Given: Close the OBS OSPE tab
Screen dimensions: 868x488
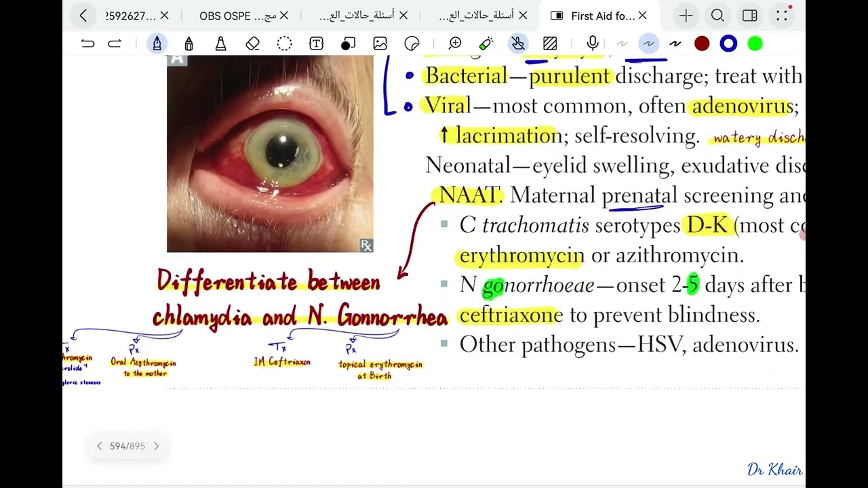Looking at the screenshot, I should click(284, 16).
